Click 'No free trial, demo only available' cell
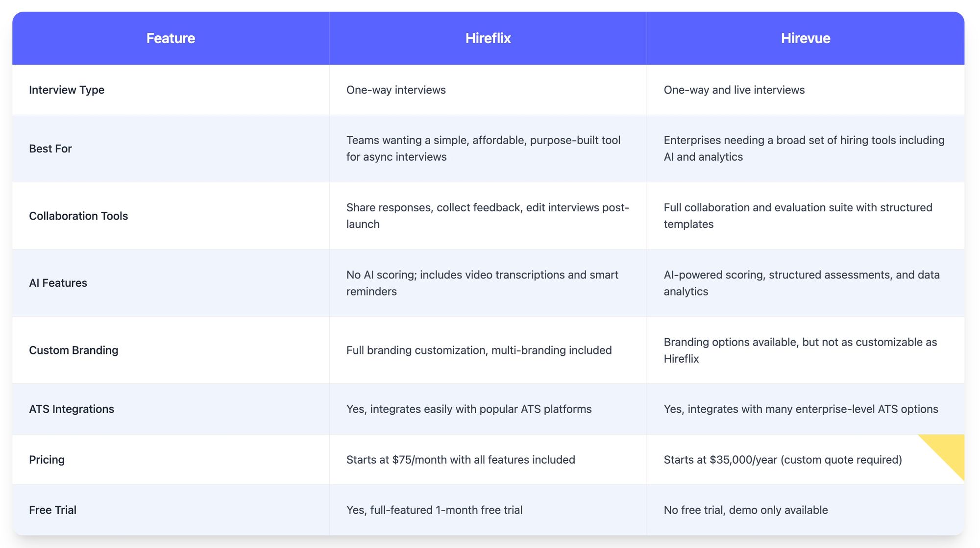The width and height of the screenshot is (980, 548). pos(746,510)
